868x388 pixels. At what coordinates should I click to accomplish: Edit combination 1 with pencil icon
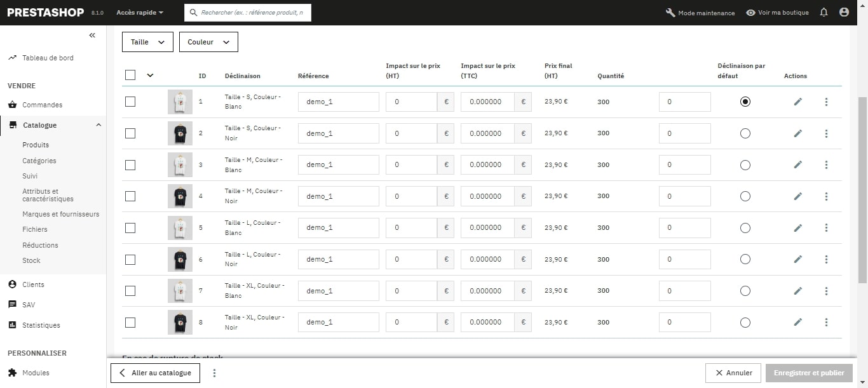pyautogui.click(x=798, y=102)
